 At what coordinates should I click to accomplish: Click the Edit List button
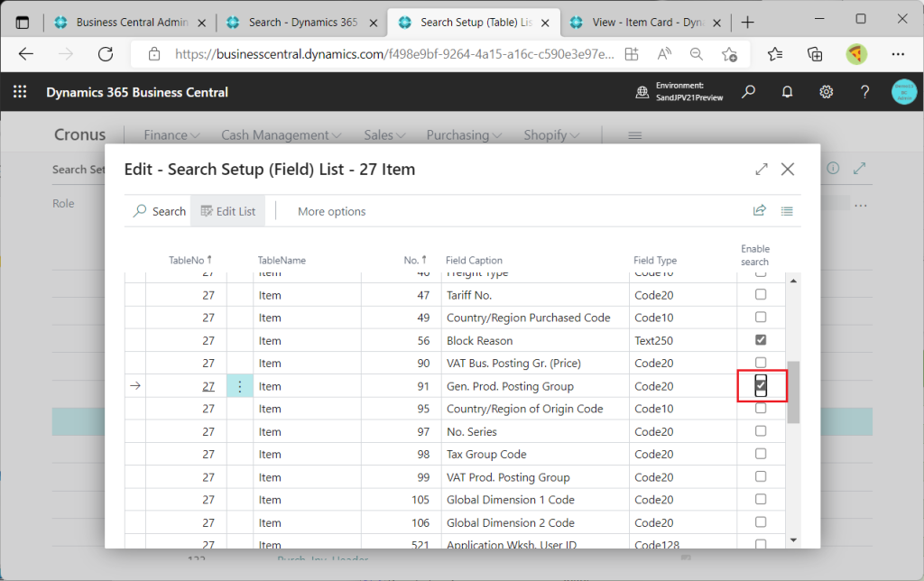point(228,211)
